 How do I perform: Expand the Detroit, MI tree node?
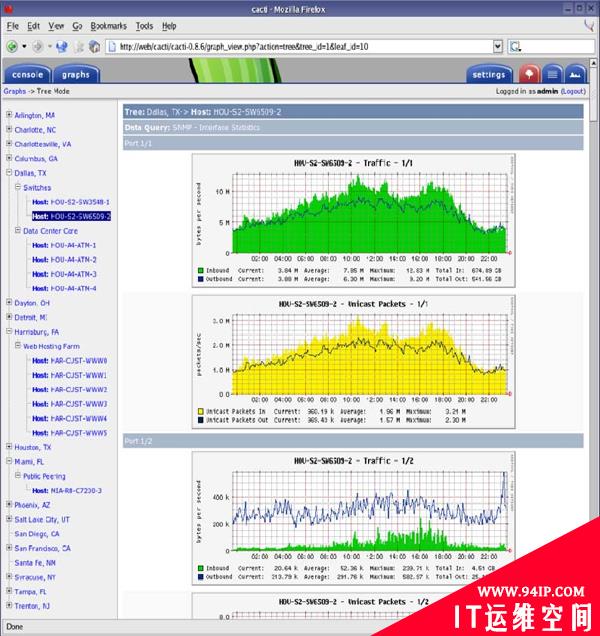tap(9, 317)
